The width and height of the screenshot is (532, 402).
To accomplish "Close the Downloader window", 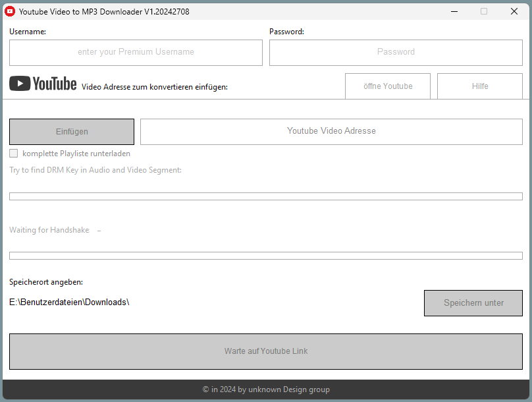I will tap(514, 12).
